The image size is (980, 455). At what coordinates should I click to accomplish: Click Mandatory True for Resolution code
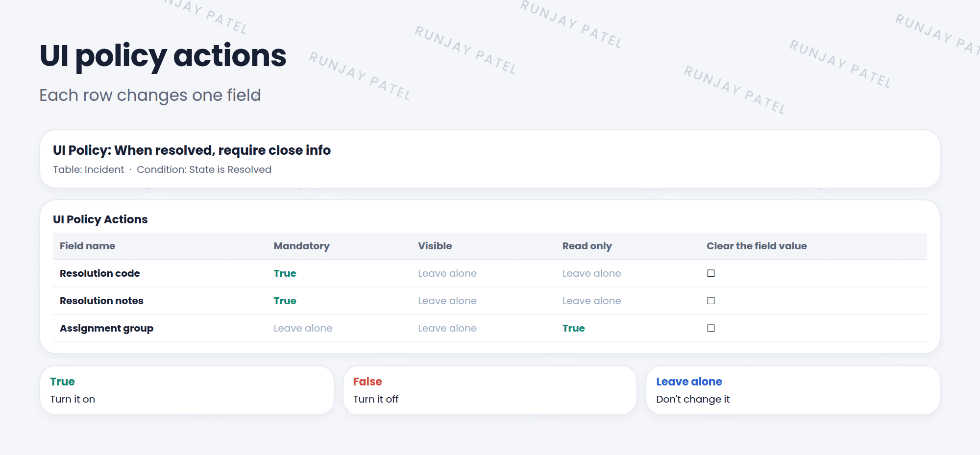285,273
